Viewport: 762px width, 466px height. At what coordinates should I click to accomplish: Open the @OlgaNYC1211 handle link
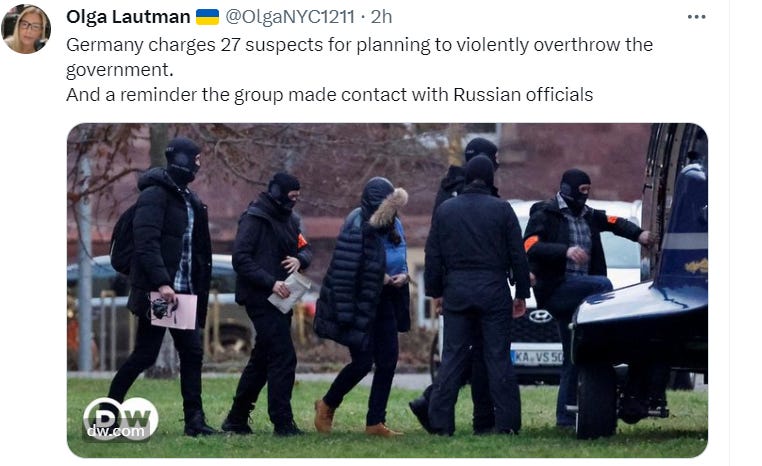tap(290, 17)
